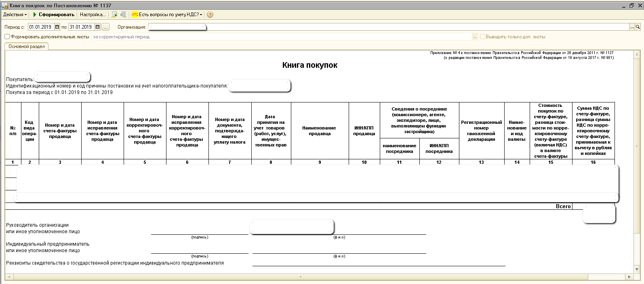644x284 pixels.
Task: Click the horizontal scrollbar right arrow
Action: coord(629,277)
